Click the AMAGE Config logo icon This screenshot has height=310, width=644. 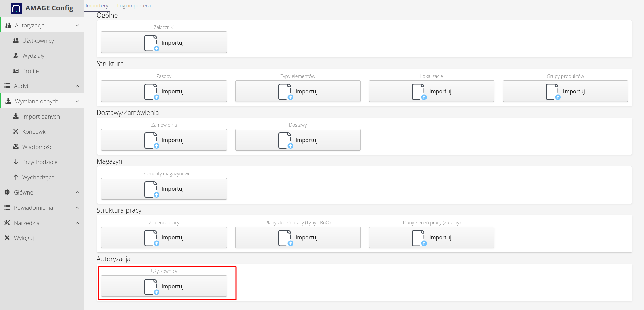[x=16, y=8]
